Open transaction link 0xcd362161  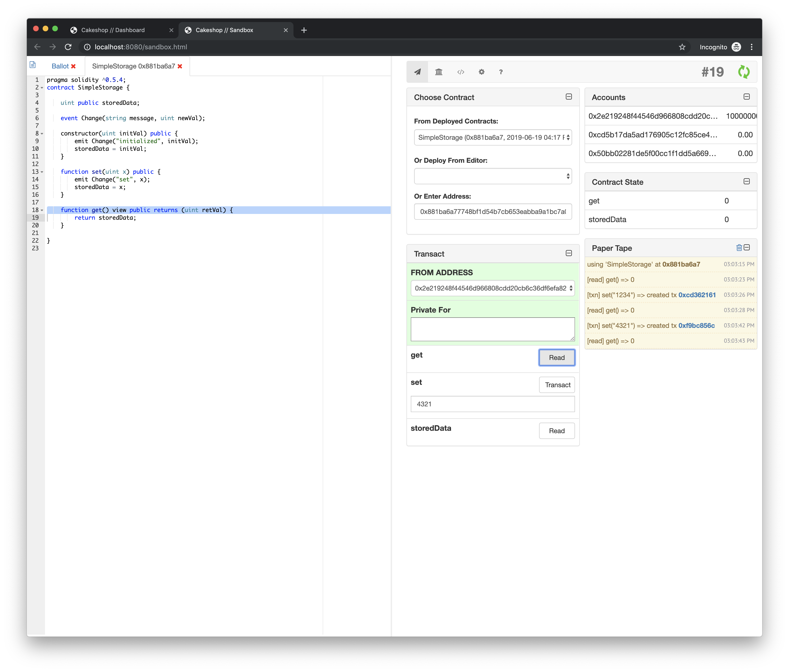(697, 295)
